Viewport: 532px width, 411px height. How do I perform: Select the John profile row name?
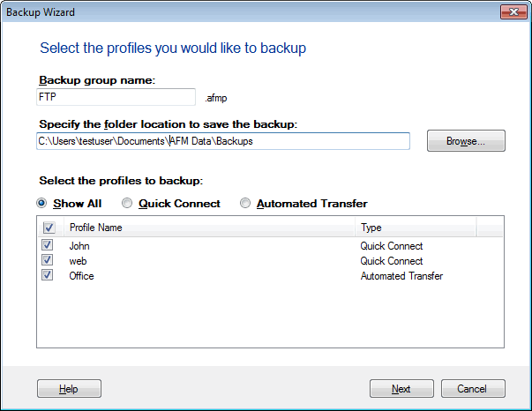pyautogui.click(x=80, y=246)
